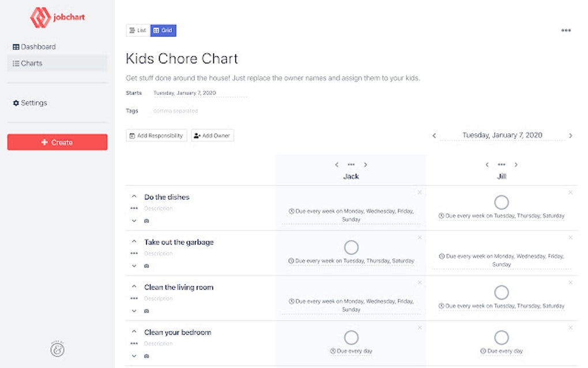Screen dimensions: 588x368
Task: Remove Jill's Clean the living room assignment
Action: pos(570,283)
